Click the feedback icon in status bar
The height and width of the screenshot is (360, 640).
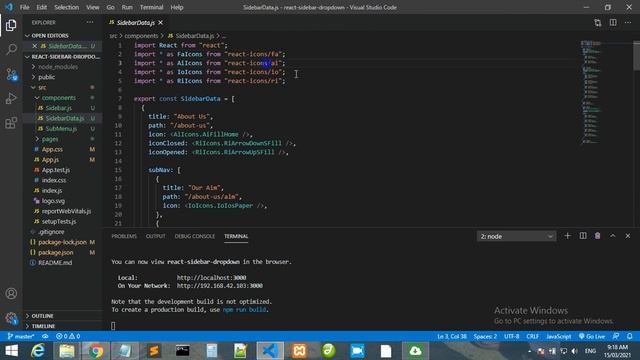click(x=616, y=336)
